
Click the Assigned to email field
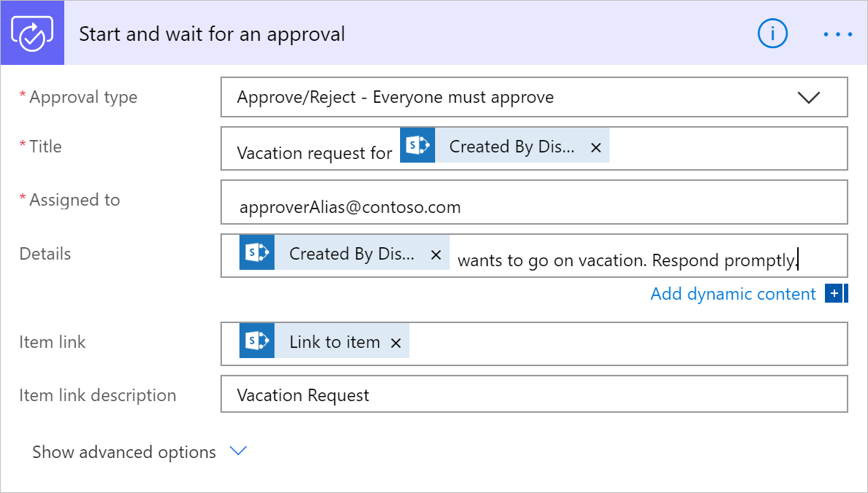pyautogui.click(x=534, y=202)
